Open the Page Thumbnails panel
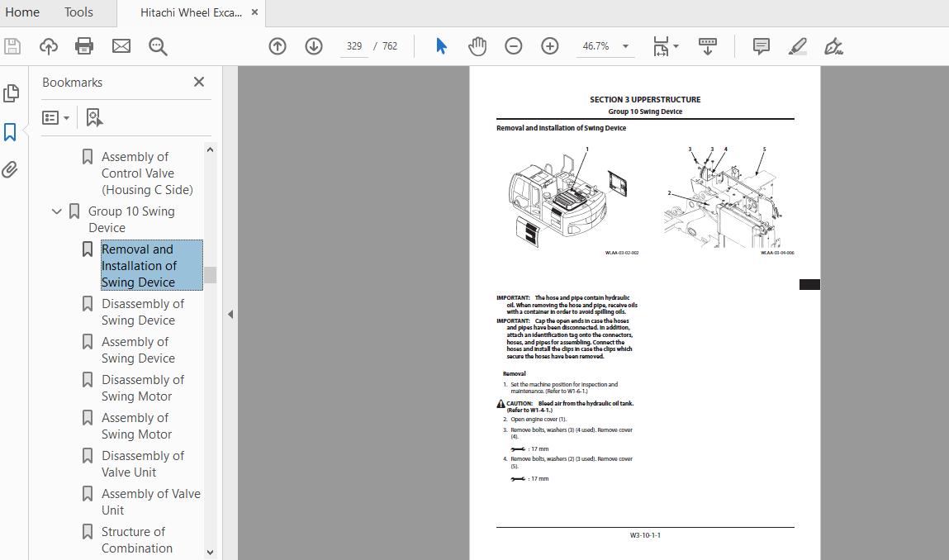This screenshot has height=560, width=949. (x=12, y=93)
